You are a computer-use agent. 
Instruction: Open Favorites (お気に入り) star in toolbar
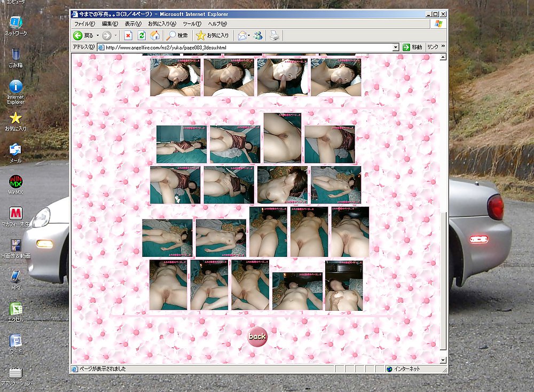(212, 36)
